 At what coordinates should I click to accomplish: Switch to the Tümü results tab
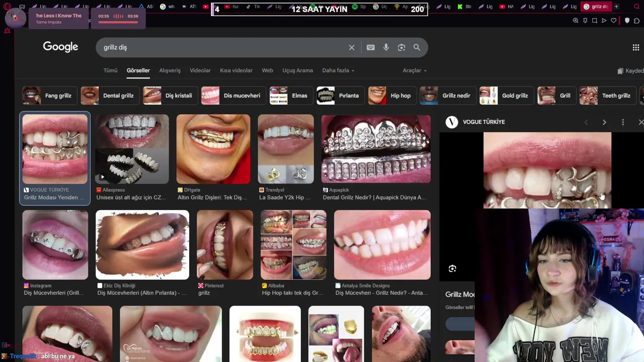(110, 70)
